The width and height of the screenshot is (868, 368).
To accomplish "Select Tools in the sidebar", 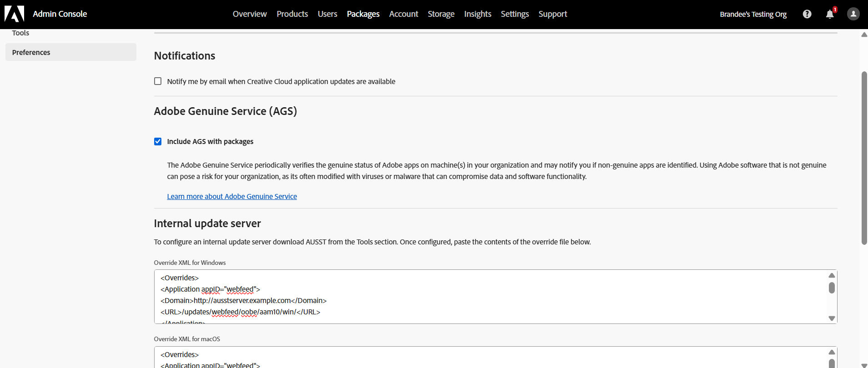I will (x=20, y=33).
